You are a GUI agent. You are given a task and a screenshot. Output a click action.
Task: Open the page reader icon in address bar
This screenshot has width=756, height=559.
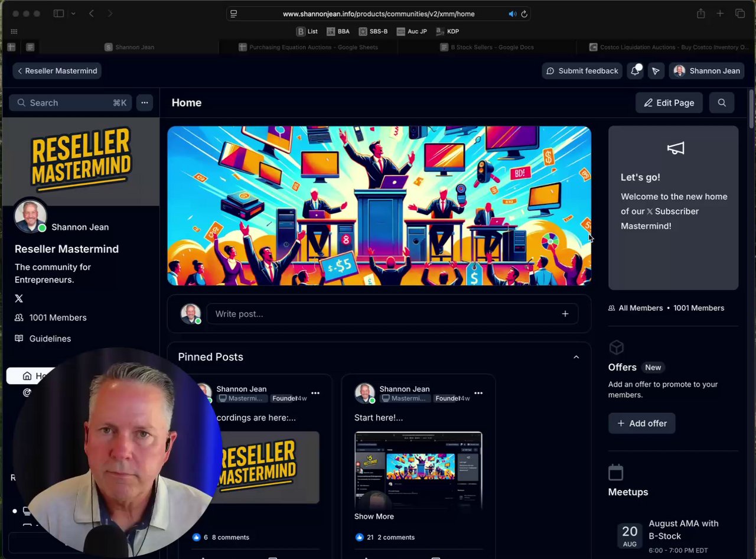(234, 14)
